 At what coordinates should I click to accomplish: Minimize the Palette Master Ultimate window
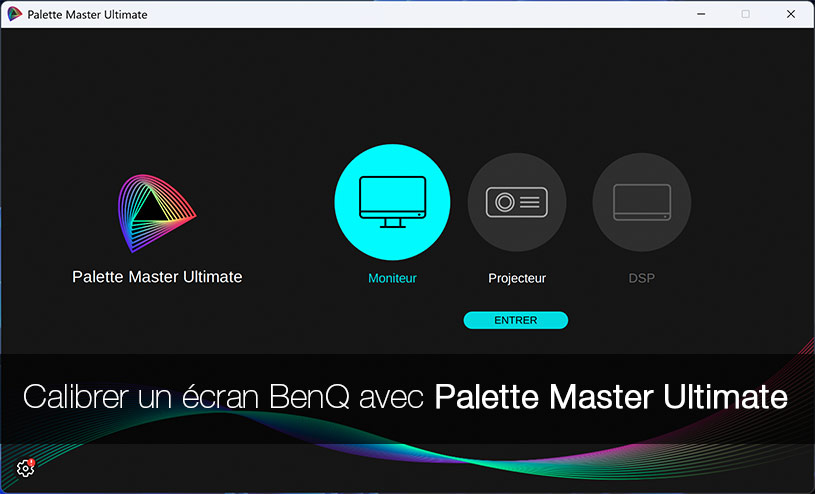click(701, 14)
